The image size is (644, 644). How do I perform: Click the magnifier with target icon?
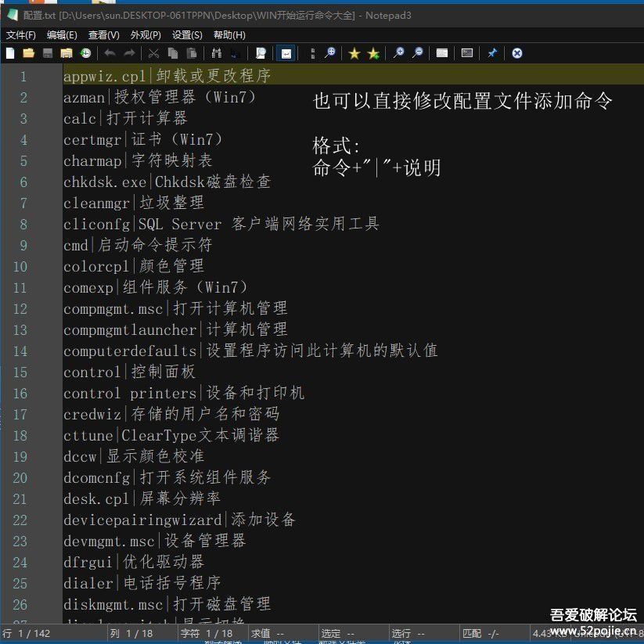tap(329, 53)
